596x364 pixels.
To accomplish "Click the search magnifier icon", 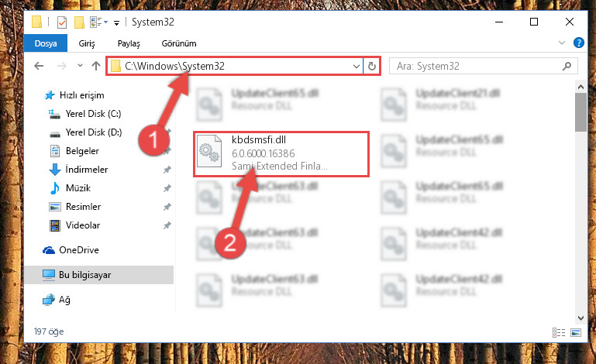I will point(567,67).
